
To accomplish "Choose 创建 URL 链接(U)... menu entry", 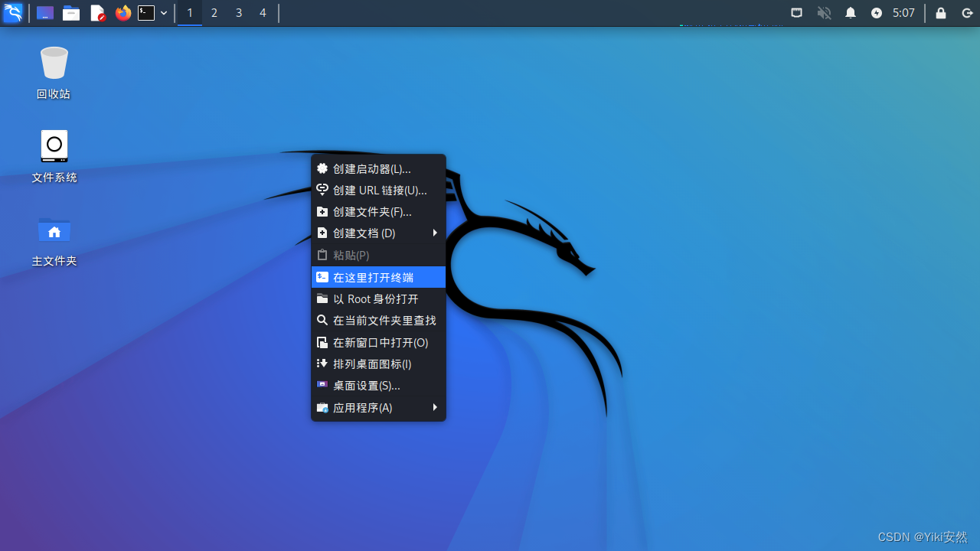I will (378, 190).
